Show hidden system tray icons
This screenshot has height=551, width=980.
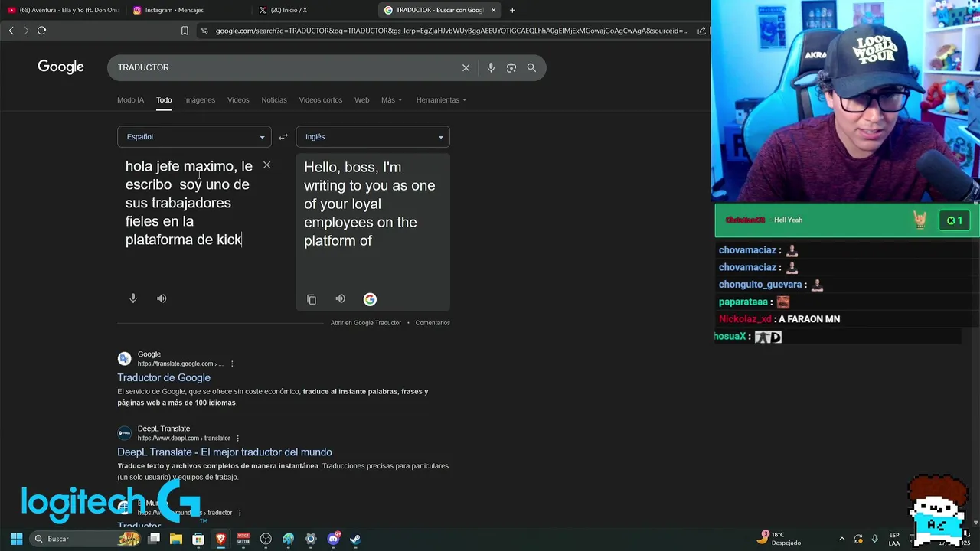point(842,539)
